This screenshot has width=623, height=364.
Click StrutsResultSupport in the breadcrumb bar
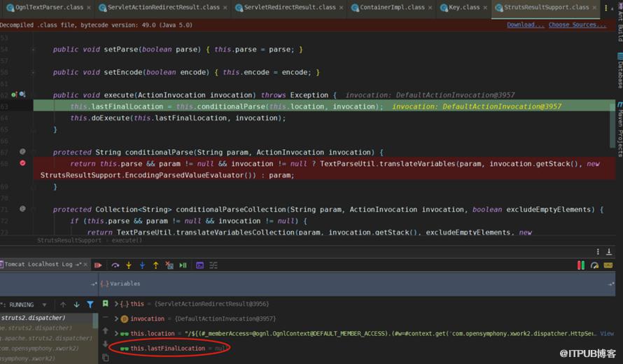click(69, 240)
